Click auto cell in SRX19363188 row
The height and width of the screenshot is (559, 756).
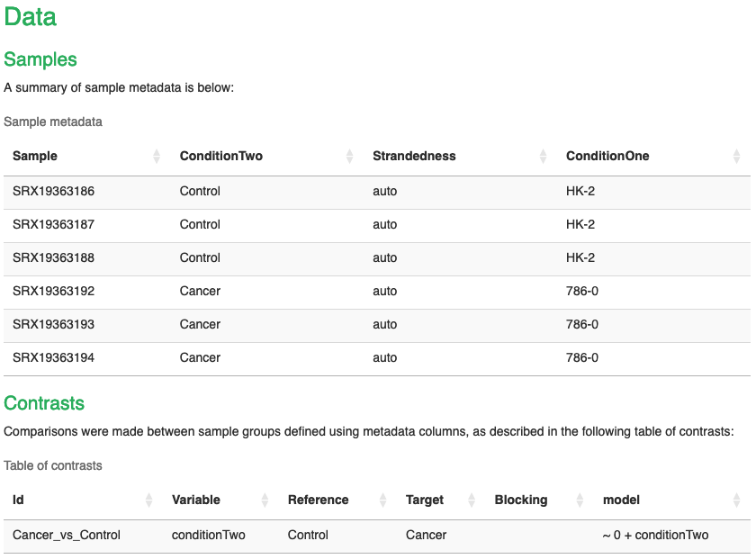[x=385, y=258]
